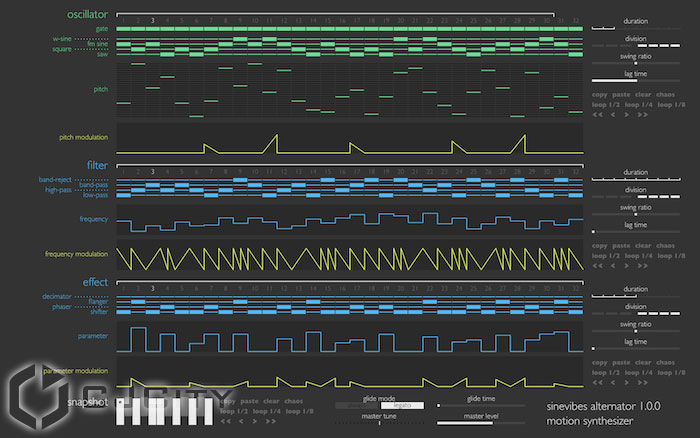Click oscillator single left arrow

point(613,115)
